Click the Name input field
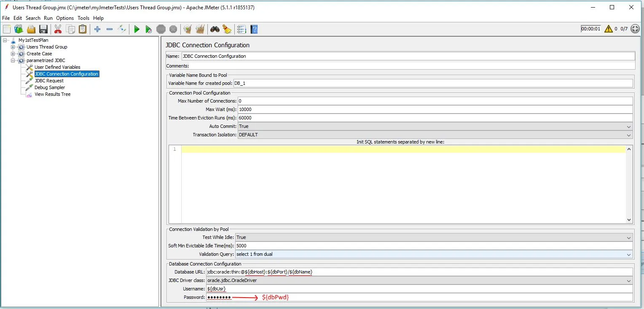This screenshot has width=644, height=309. [x=408, y=56]
